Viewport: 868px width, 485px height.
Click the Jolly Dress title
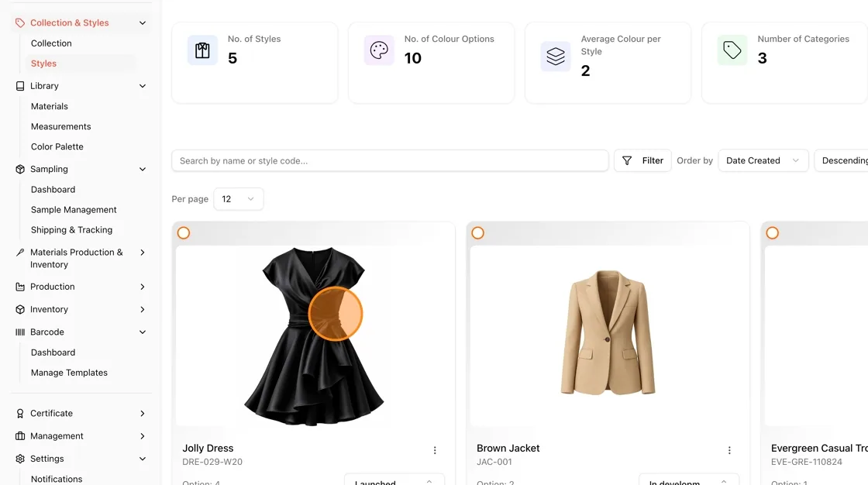pos(208,449)
